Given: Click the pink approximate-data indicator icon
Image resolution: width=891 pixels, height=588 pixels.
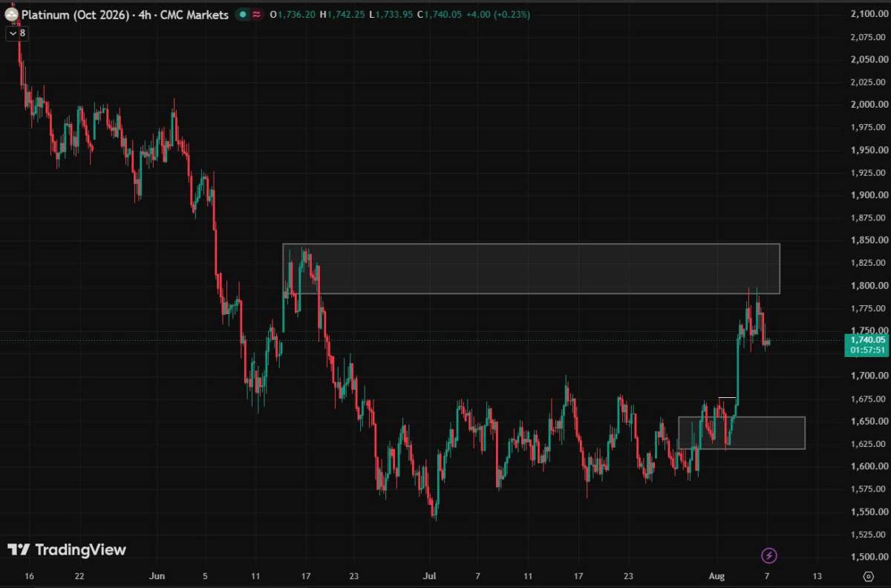Looking at the screenshot, I should (x=256, y=15).
